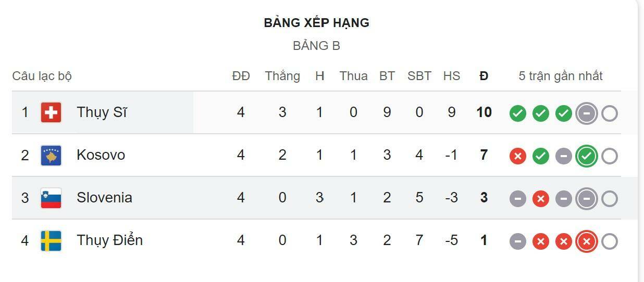Image resolution: width=644 pixels, height=282 pixels.
Task: Click the BẢNG B group title
Action: [x=316, y=46]
